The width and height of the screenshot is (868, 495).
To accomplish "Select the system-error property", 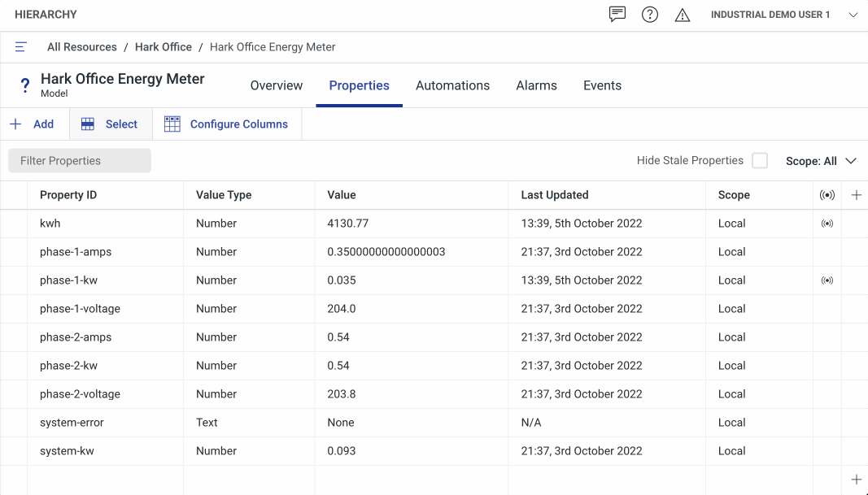I will tap(72, 423).
